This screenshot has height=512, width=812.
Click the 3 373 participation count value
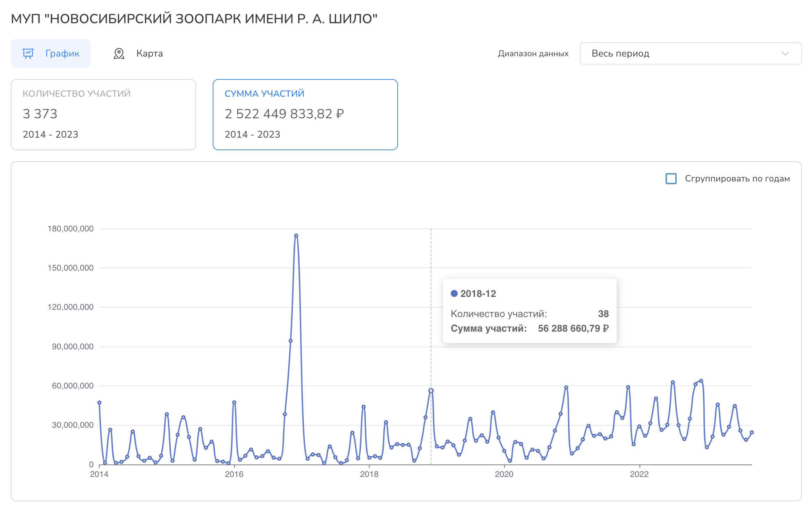coord(40,114)
